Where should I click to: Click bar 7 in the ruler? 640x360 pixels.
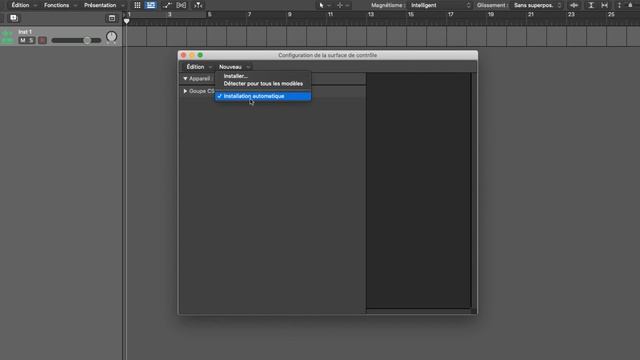[249, 14]
